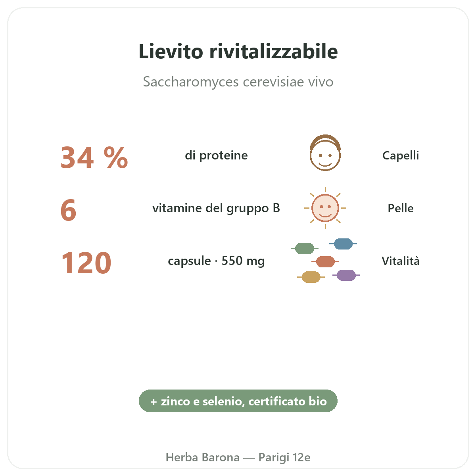Click the smiling face with hair icon
This screenshot has height=476, width=476.
325,153
